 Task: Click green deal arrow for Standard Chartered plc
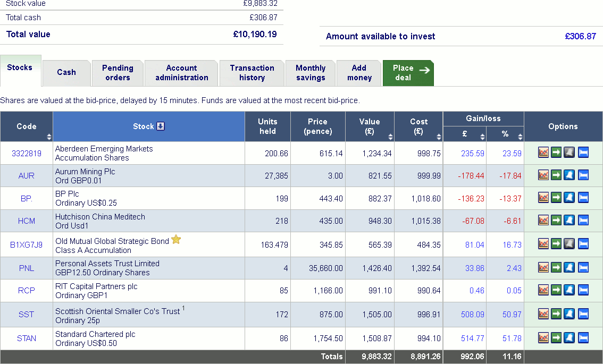(x=556, y=338)
